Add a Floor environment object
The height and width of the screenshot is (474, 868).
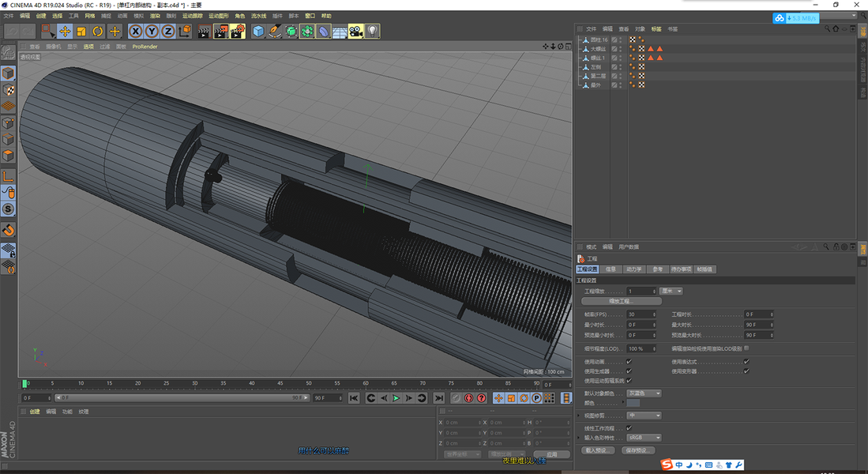pos(340,32)
